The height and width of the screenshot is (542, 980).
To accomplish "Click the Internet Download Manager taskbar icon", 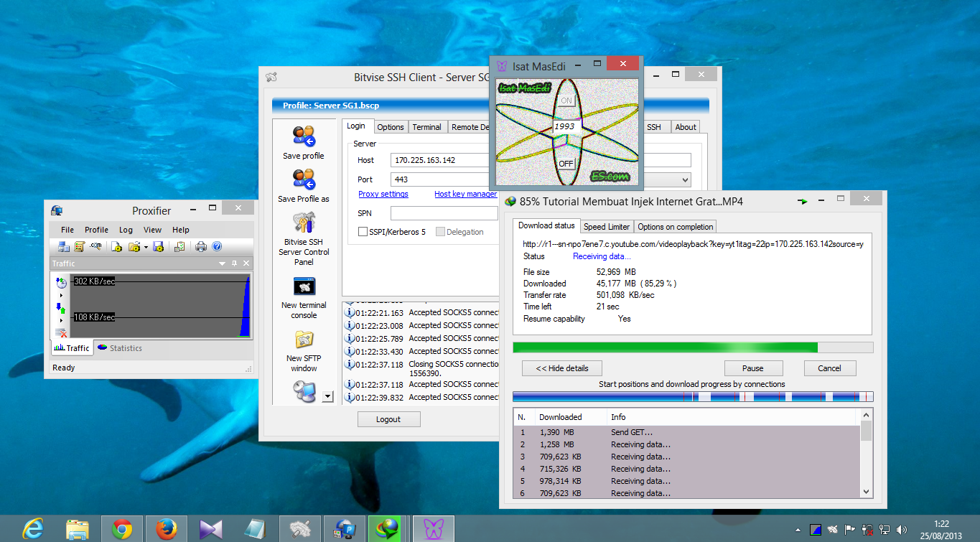I will click(384, 530).
